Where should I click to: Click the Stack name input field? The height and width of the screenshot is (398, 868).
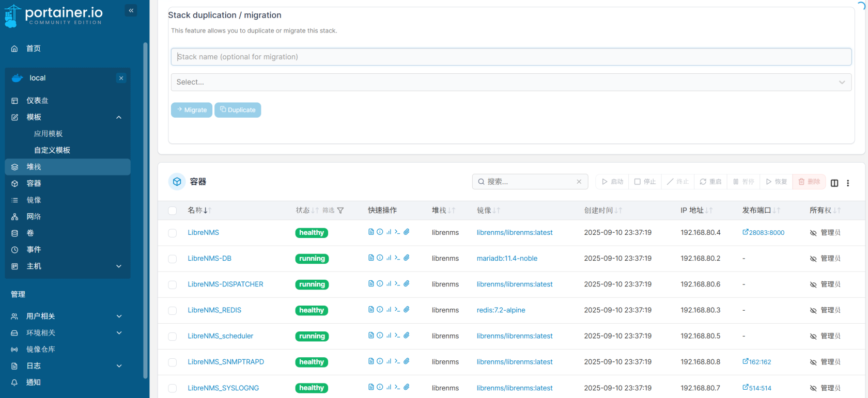(511, 57)
